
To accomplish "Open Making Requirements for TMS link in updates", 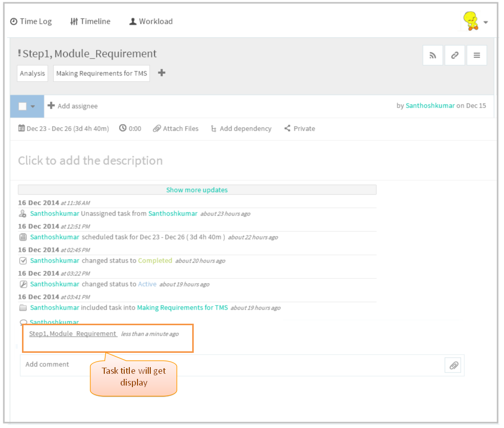I will (x=182, y=308).
